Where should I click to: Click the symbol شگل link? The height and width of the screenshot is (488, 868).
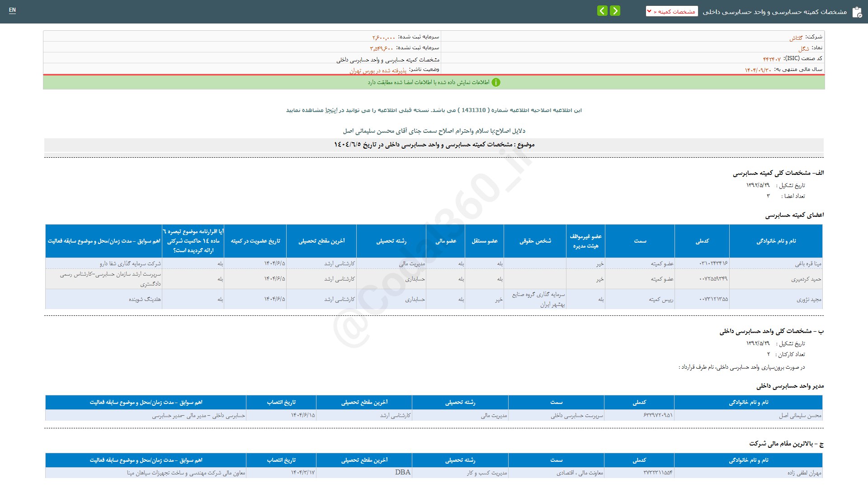(803, 49)
